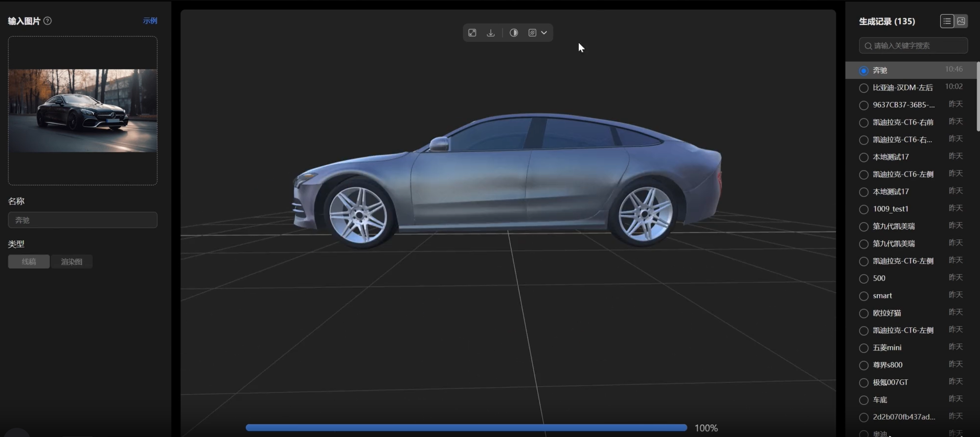Click the hatched square background icon
Viewport: 980px width, 437px height.
coord(532,33)
